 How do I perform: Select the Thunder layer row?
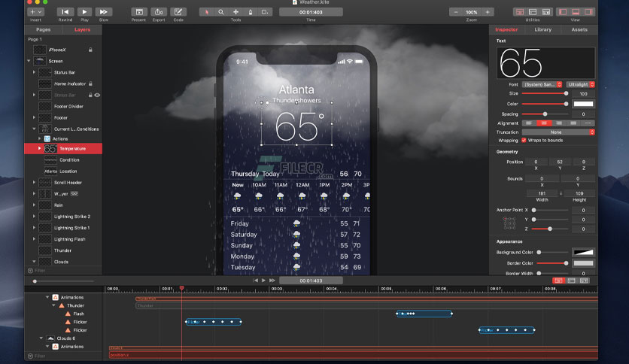[x=63, y=250]
